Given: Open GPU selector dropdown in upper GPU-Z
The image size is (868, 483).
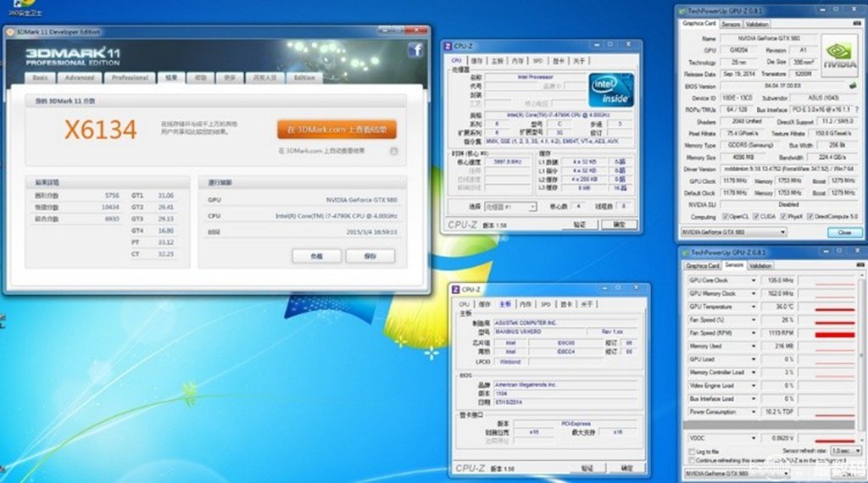Looking at the screenshot, I should (x=733, y=232).
